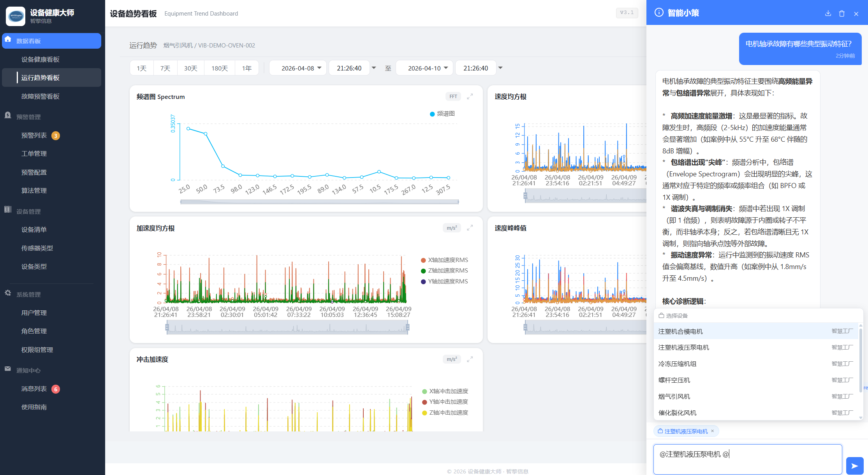Expand the 加速度均方根 chart to fullscreen
Image resolution: width=868 pixels, height=475 pixels.
(470, 228)
